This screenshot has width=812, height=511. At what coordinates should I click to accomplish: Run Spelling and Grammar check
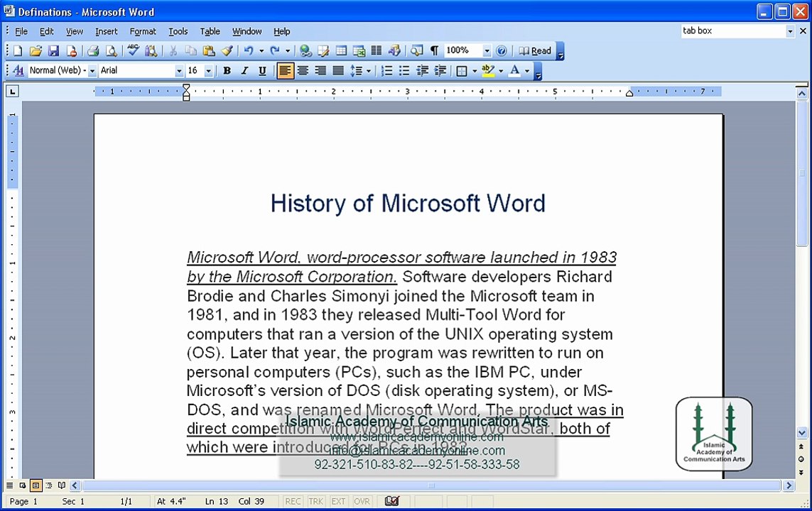pos(133,50)
